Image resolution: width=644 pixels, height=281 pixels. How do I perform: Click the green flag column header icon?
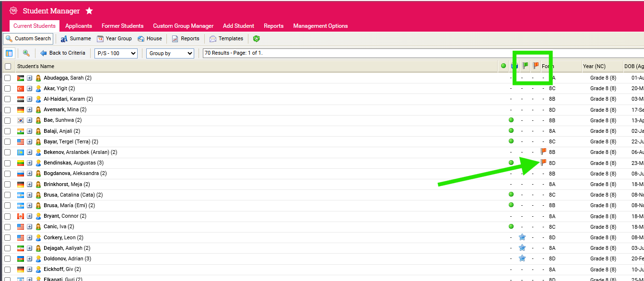(x=525, y=66)
